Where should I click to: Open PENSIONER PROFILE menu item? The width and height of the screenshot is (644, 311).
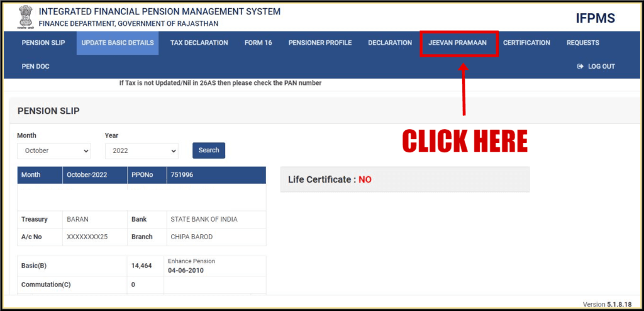point(320,43)
